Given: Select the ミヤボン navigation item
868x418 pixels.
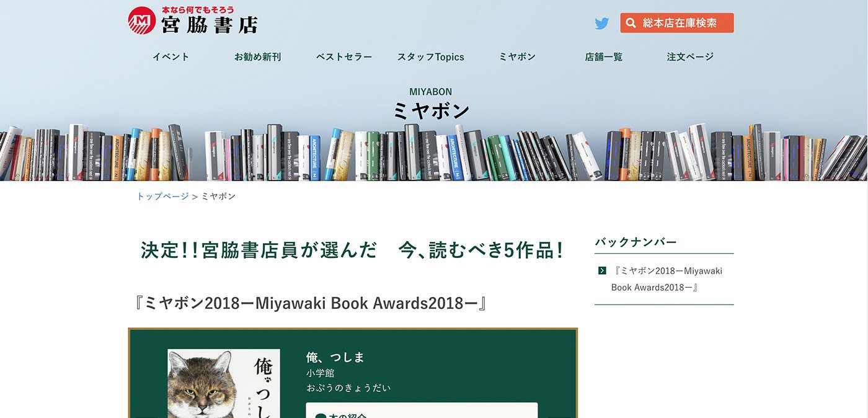Looking at the screenshot, I should pyautogui.click(x=517, y=56).
